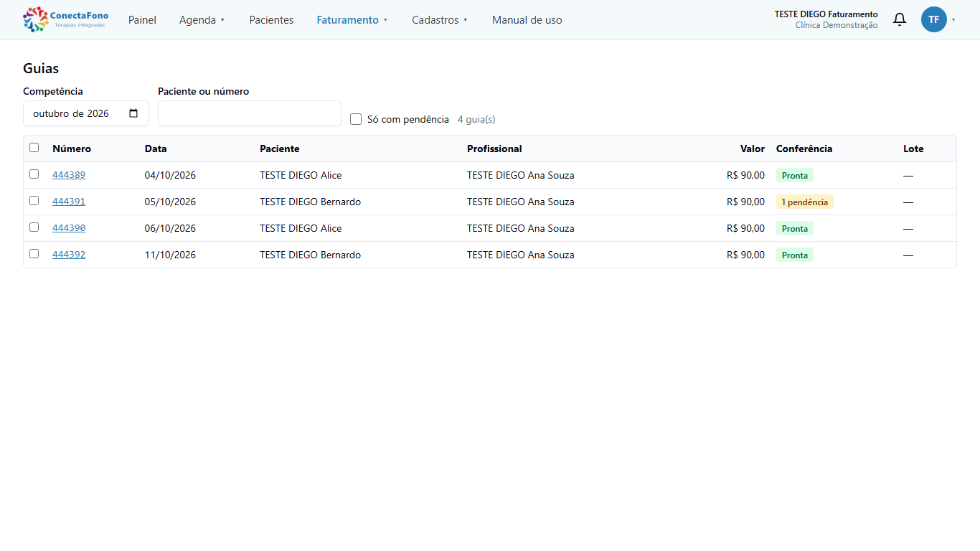Screen dimensions: 980x551
Task: Click the Valor column header
Action: click(753, 149)
